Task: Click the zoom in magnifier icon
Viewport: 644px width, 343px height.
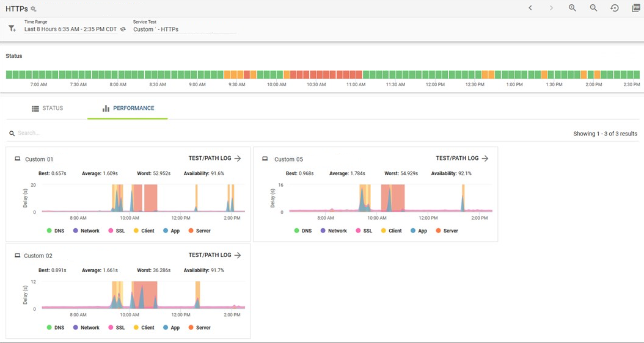Action: [572, 8]
